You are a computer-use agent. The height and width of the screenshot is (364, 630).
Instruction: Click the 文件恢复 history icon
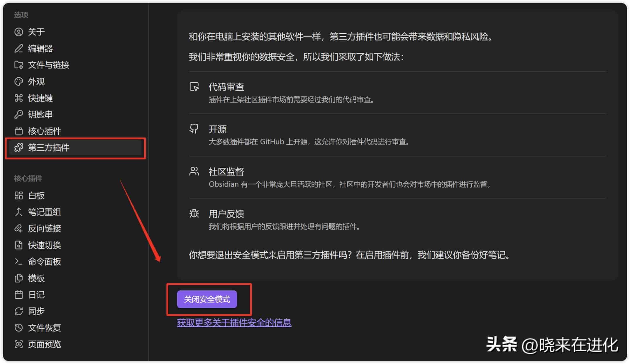pyautogui.click(x=19, y=327)
